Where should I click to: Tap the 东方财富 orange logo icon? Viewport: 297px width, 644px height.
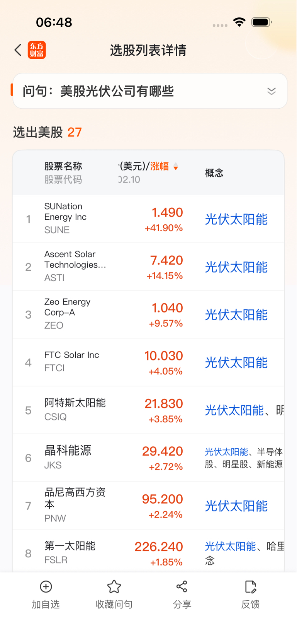point(37,50)
